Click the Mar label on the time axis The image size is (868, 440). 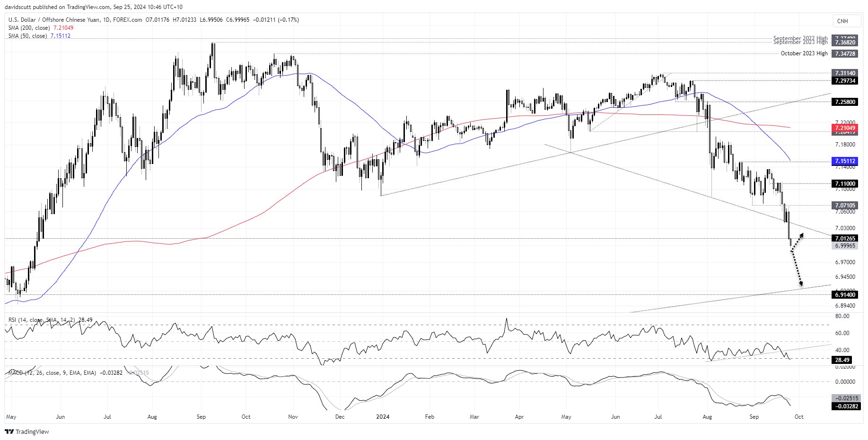(x=474, y=417)
